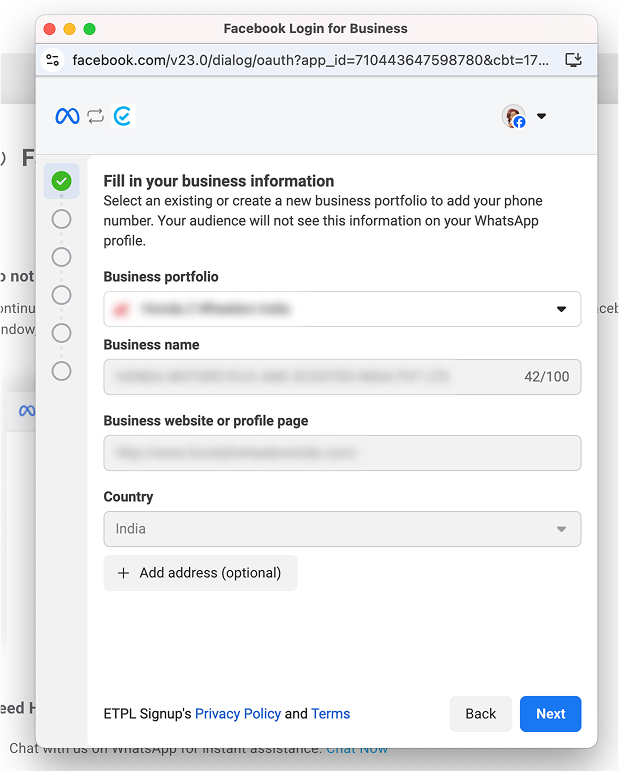Select the third step circle in sidebar
Viewport: 619px width, 771px height.
coord(62,257)
